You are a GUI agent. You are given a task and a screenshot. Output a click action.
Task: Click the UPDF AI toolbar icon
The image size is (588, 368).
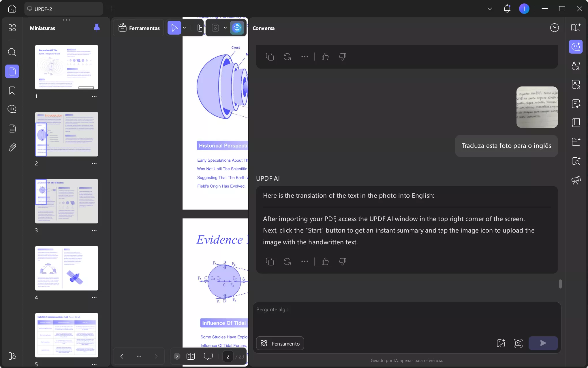click(x=237, y=28)
